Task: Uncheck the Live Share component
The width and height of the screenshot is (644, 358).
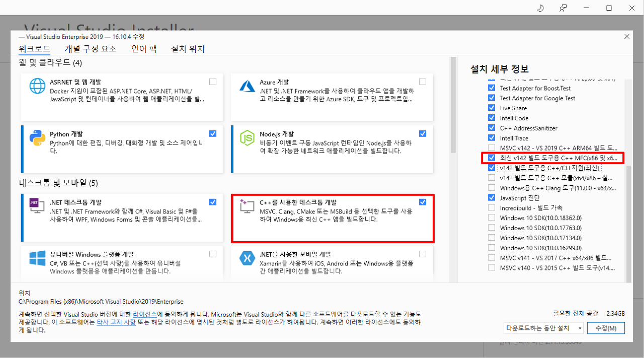Action: point(492,108)
